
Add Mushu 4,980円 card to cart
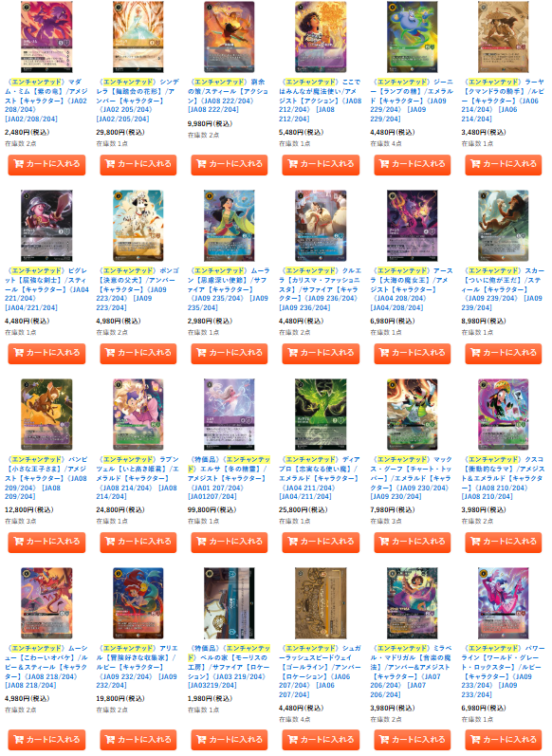click(46, 740)
